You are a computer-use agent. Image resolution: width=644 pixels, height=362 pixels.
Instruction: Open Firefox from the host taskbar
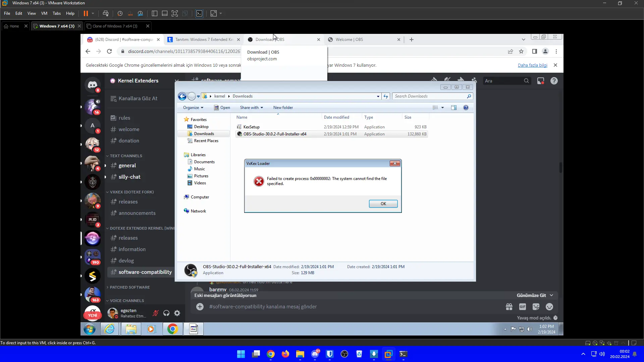pos(285,354)
